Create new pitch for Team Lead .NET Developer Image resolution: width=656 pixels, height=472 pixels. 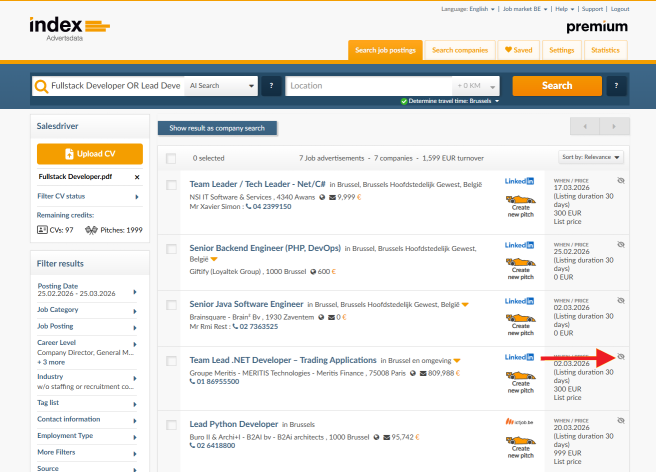tap(520, 382)
